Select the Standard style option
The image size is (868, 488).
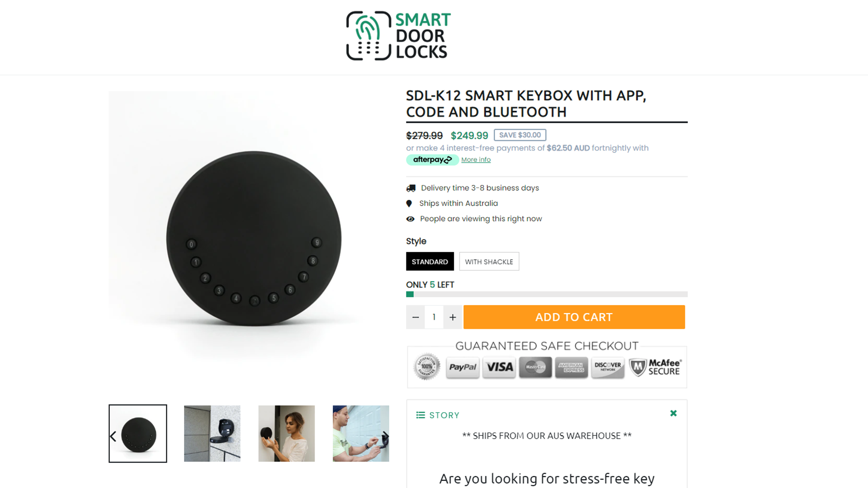tap(430, 262)
